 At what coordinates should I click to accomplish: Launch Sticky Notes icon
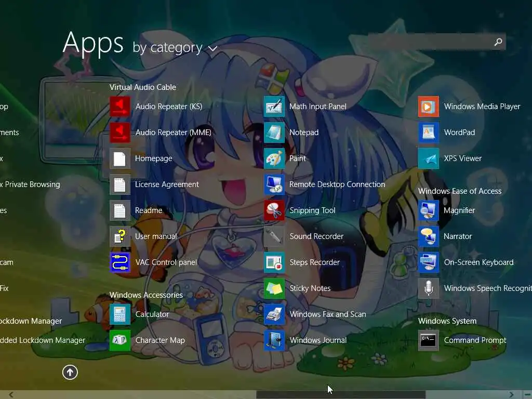point(274,288)
